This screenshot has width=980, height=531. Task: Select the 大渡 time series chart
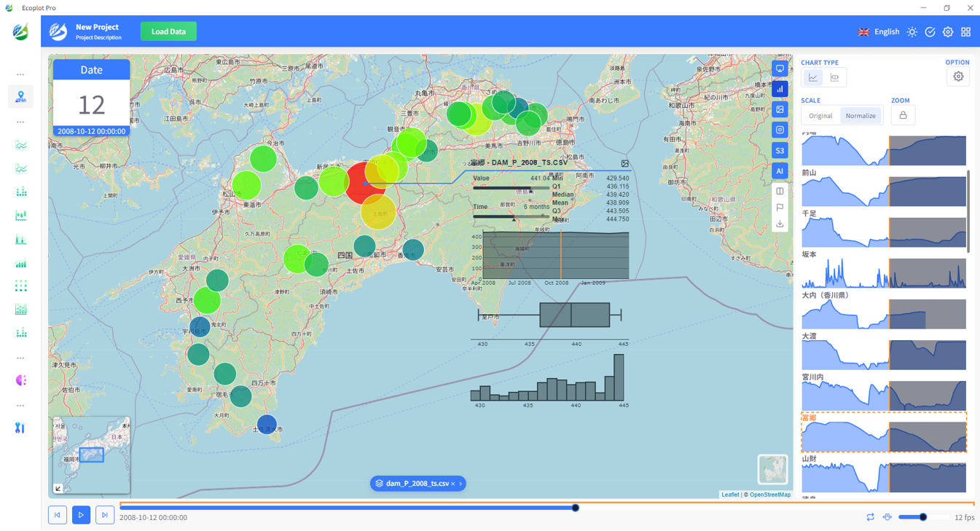pos(884,351)
